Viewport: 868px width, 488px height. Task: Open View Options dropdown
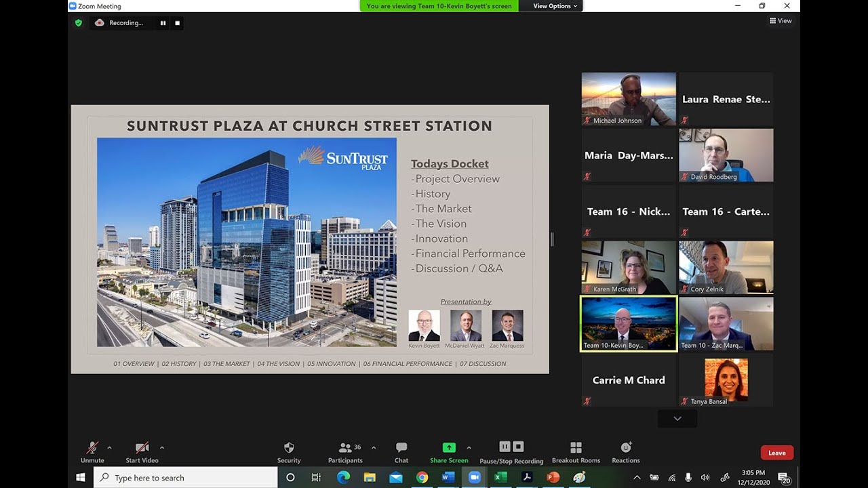click(555, 6)
